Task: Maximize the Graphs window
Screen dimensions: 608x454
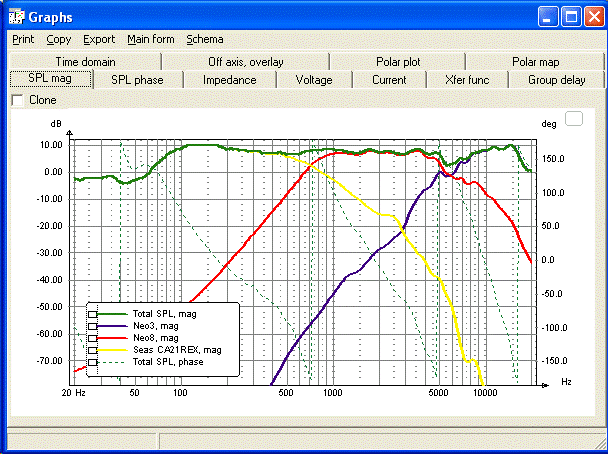Action: 571,17
